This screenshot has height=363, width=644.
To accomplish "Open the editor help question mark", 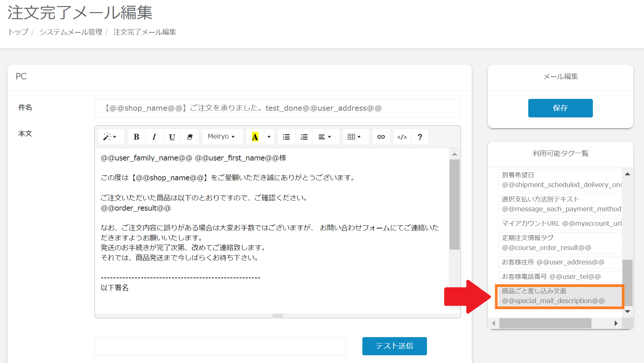I will pos(420,137).
